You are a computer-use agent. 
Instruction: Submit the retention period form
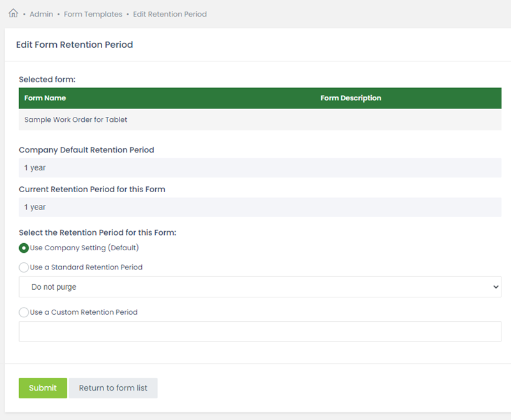click(x=43, y=388)
